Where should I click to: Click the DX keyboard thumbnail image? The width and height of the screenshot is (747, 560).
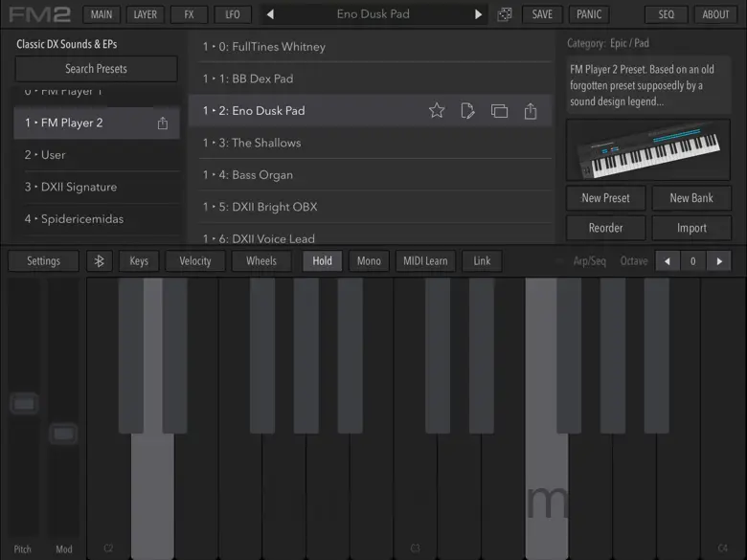(648, 150)
